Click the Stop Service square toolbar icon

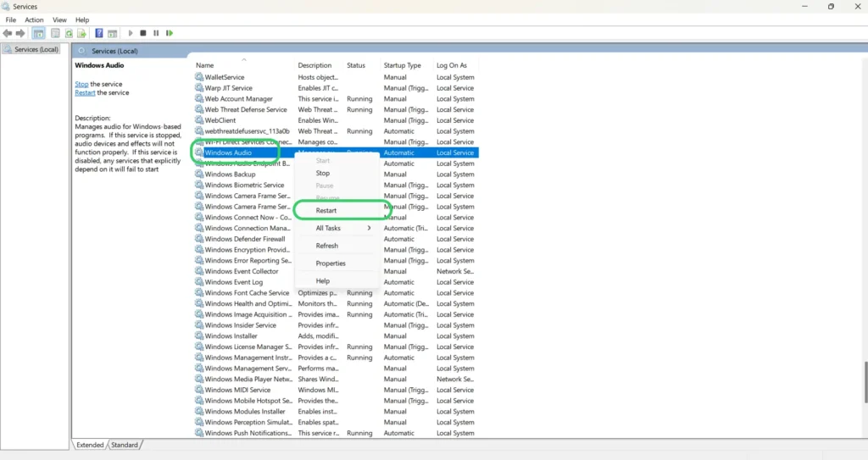click(142, 33)
